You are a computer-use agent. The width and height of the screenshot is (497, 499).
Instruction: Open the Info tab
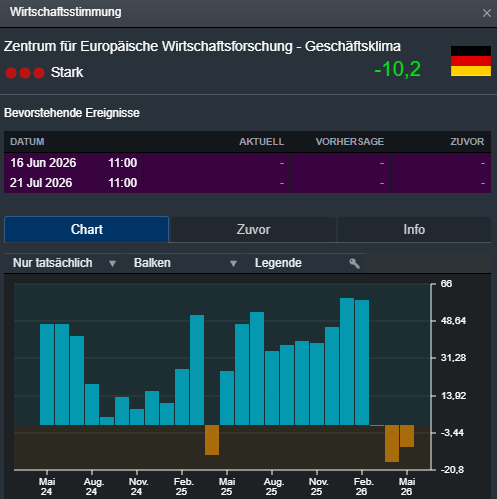(x=414, y=230)
